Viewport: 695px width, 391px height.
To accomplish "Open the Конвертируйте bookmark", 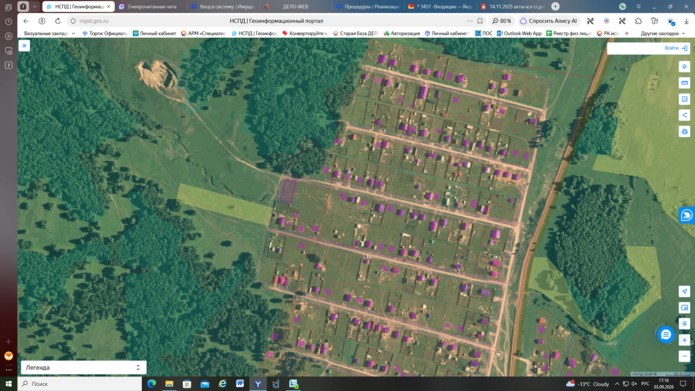I will pos(305,33).
